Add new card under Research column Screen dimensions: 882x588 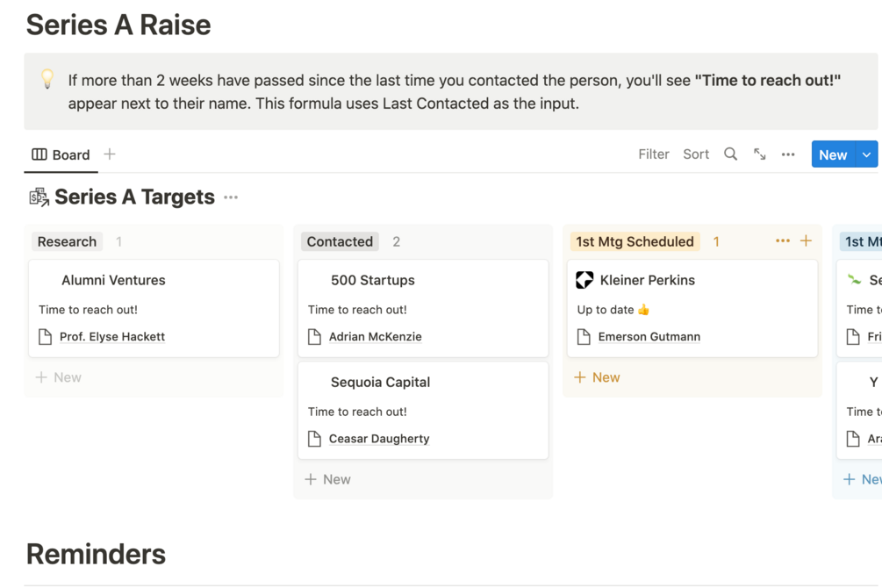coord(59,377)
